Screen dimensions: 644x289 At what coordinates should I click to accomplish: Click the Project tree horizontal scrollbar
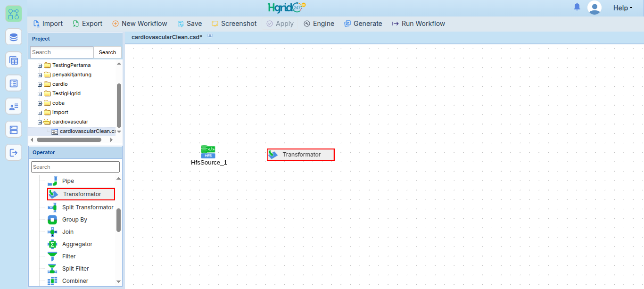(x=69, y=140)
